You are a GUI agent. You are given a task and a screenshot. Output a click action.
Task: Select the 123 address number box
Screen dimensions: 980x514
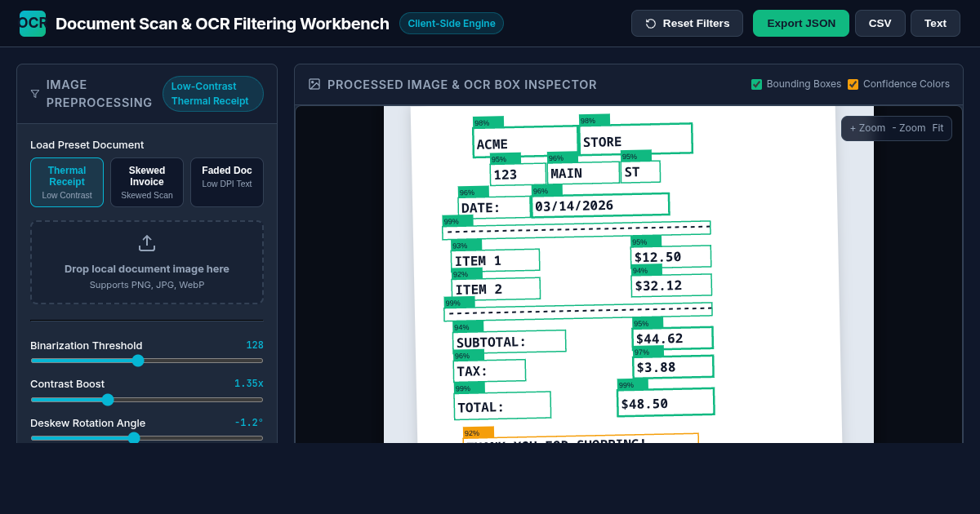[518, 175]
